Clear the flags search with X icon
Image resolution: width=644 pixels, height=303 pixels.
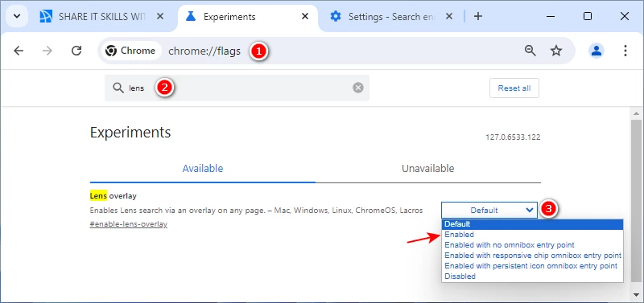[358, 88]
